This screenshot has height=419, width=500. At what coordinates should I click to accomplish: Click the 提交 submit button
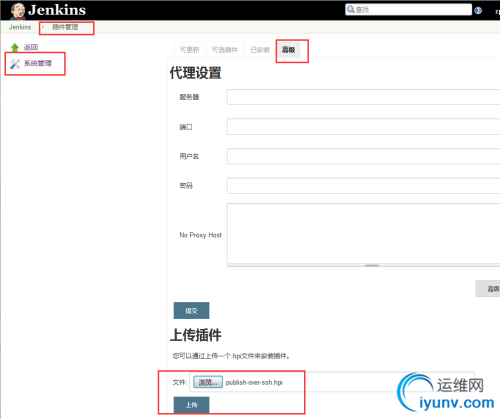point(191,311)
